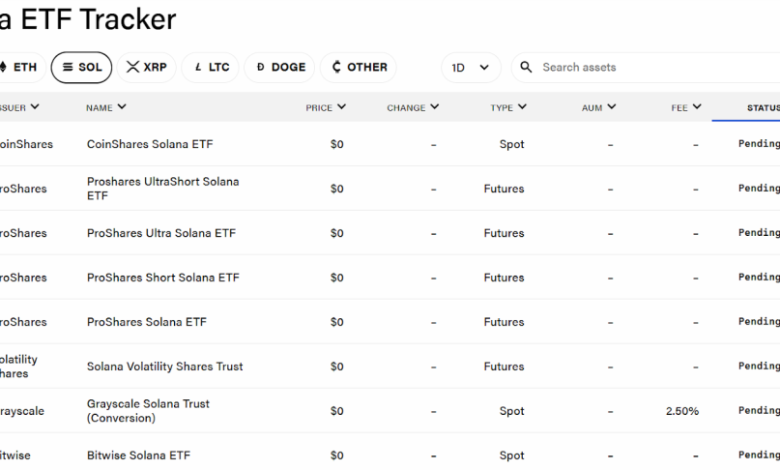Click the Solana icon in the SOL chip

[68, 67]
